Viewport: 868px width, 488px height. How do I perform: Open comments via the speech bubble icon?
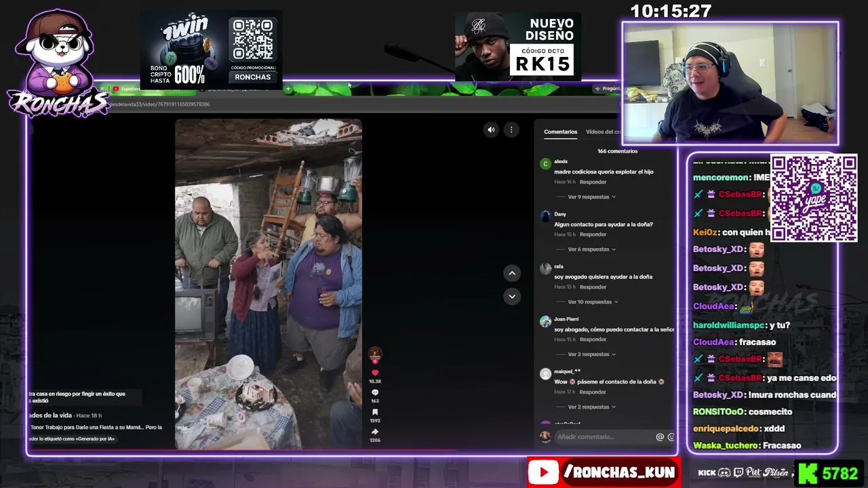[x=375, y=392]
